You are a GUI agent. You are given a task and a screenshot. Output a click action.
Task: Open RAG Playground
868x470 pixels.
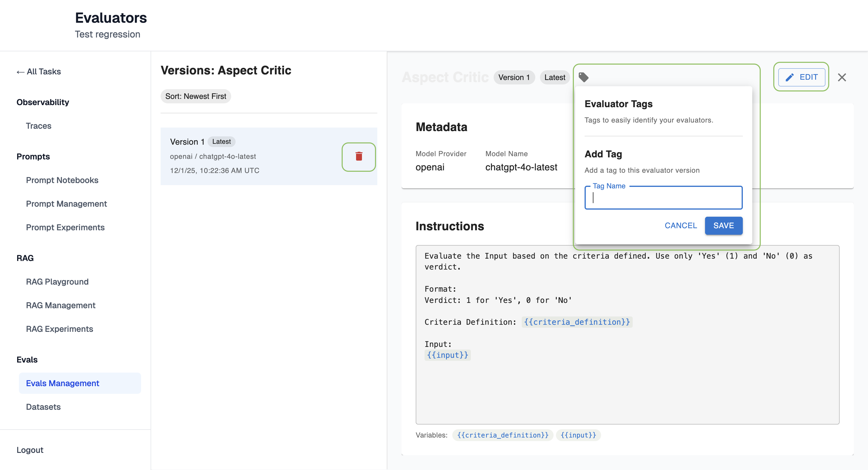57,281
